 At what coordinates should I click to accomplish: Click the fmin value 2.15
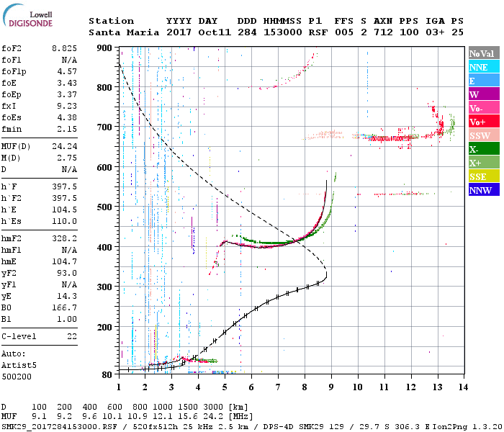(67, 129)
